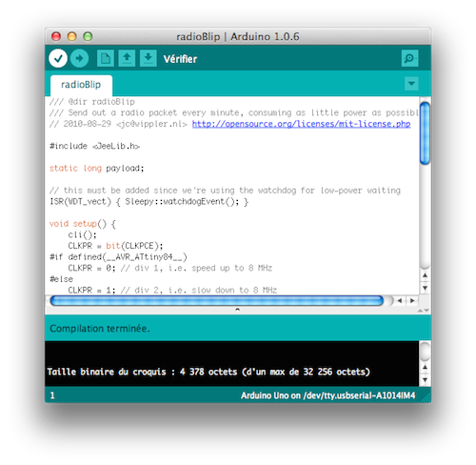This screenshot has height=465, width=476.
Task: Click the 'cli();' code line
Action: (82, 234)
